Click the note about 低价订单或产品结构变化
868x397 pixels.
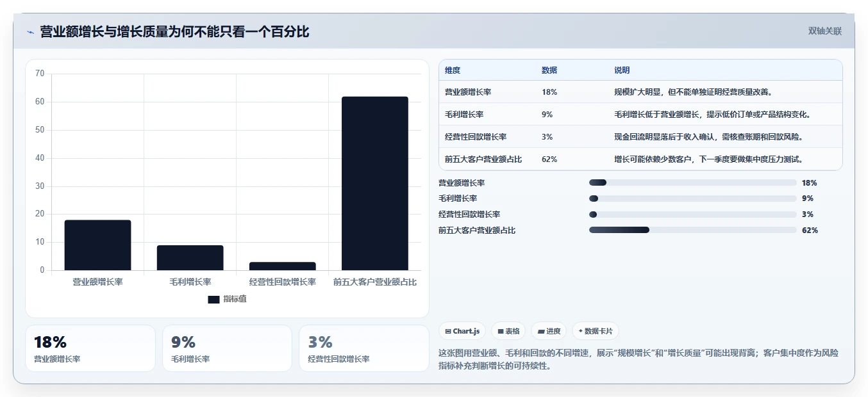click(713, 115)
